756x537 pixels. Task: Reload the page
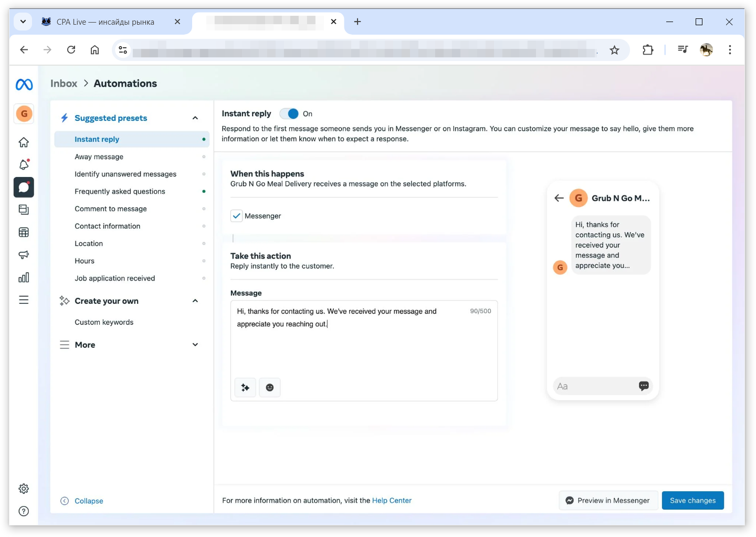click(x=71, y=50)
